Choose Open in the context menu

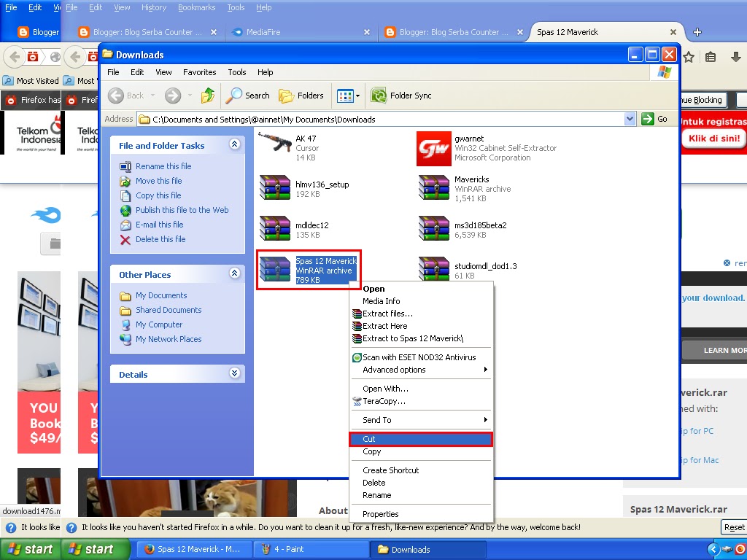click(421, 289)
